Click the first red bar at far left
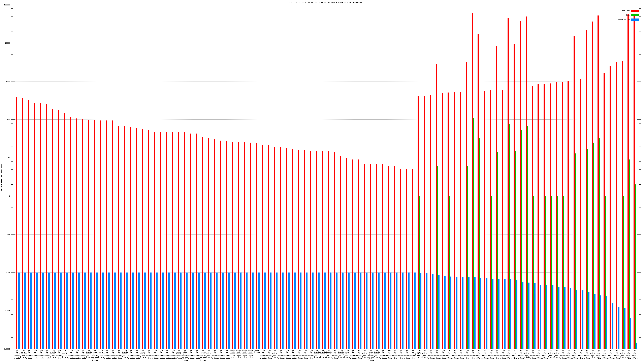Viewport: 644px width, 362px height. 17,222
